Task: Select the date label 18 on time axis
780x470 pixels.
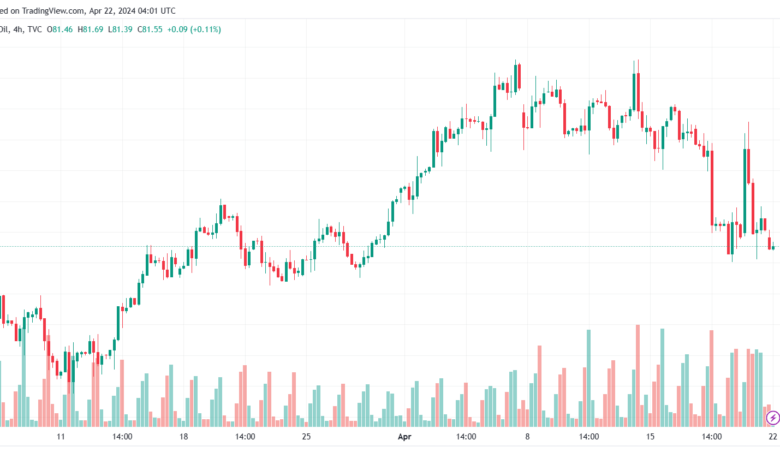Action: click(x=184, y=437)
